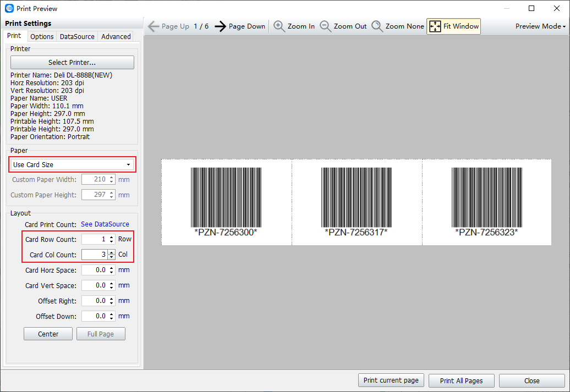The image size is (570, 392).
Task: Select the PZN-7256317 barcode preview card
Action: pyautogui.click(x=357, y=202)
